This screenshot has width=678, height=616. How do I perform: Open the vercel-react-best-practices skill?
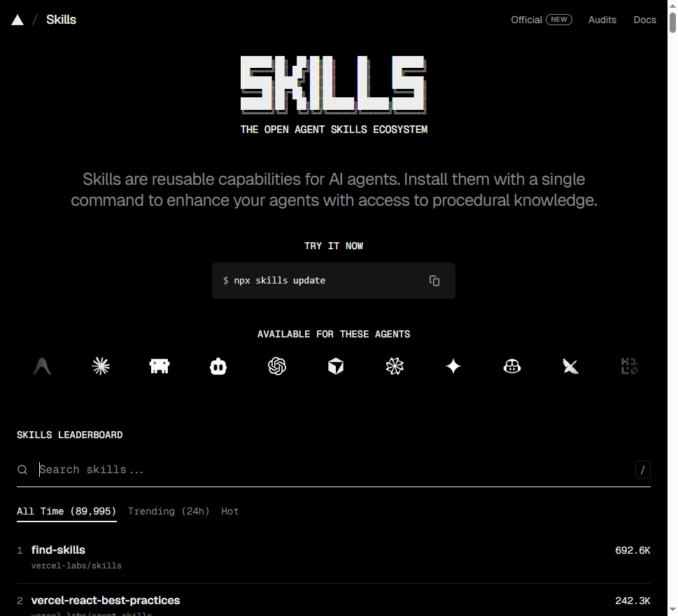click(105, 600)
